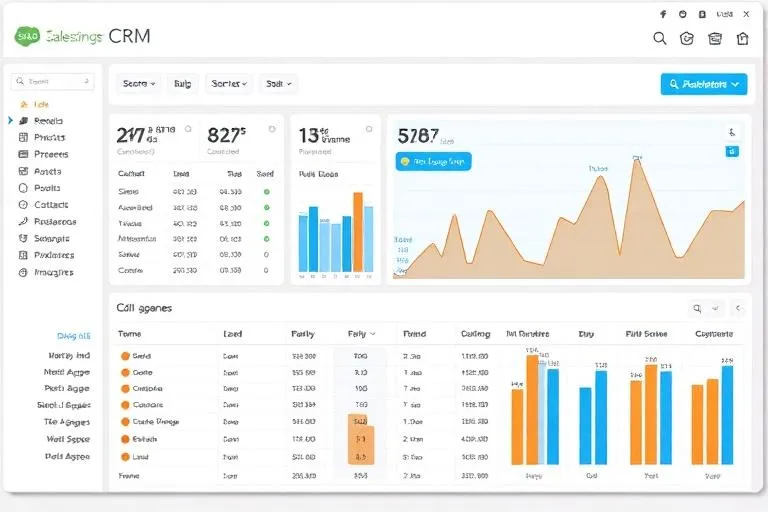Click the clock icon beside sidebar Cottacts
The width and height of the screenshot is (768, 512).
click(x=23, y=205)
